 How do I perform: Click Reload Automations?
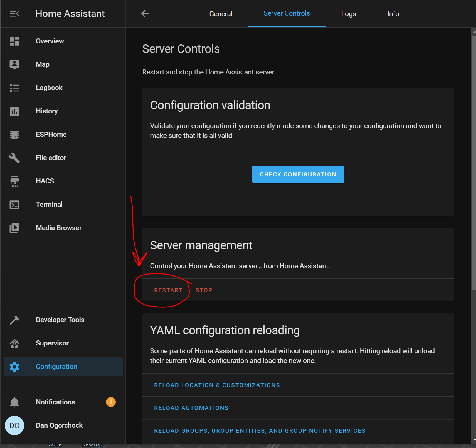[x=191, y=408]
